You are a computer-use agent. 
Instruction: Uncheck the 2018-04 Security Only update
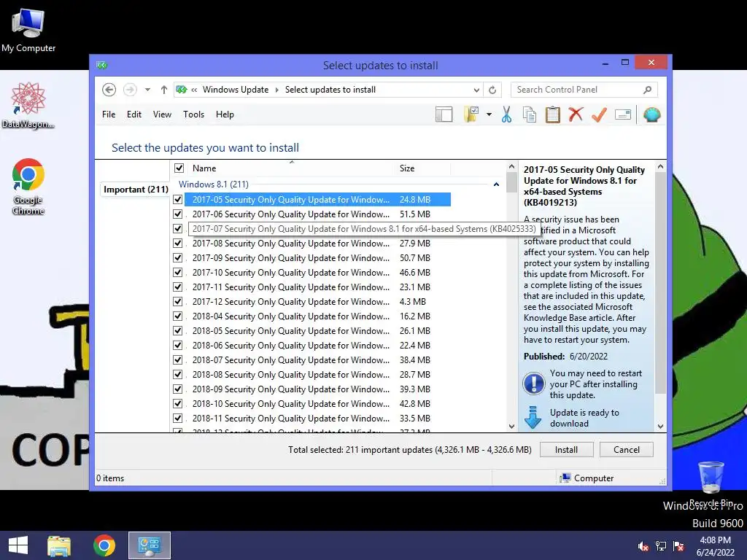point(178,316)
